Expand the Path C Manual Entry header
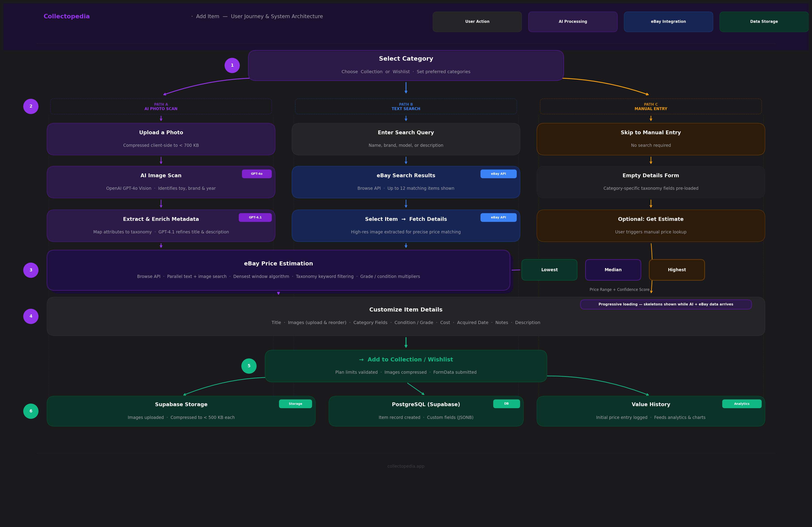The height and width of the screenshot is (527, 812). click(651, 107)
